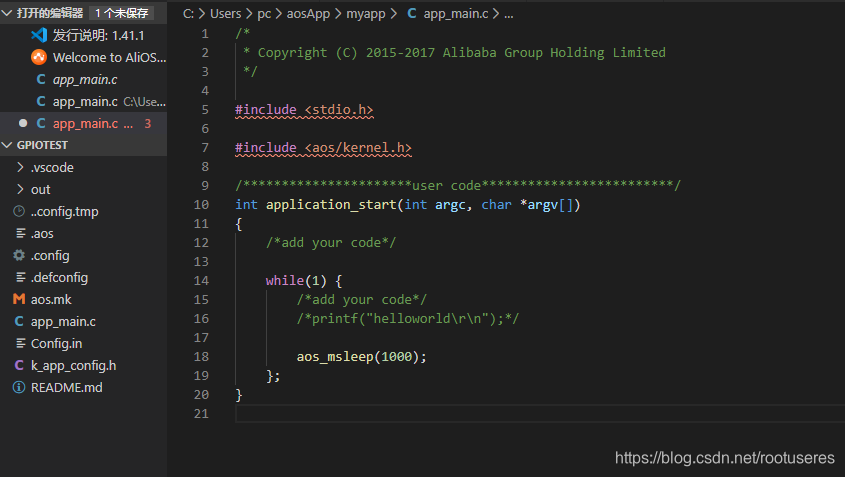The height and width of the screenshot is (477, 845).
Task: Click application_start function name
Action: click(x=331, y=205)
